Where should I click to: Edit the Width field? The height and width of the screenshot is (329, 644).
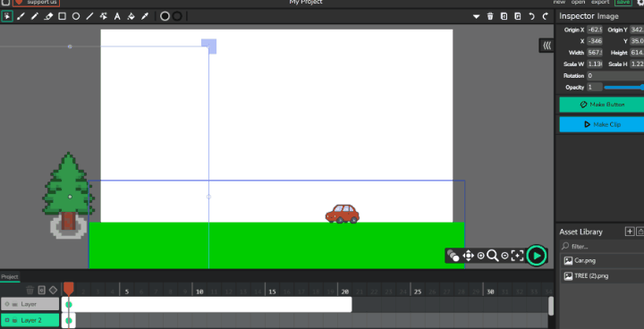pos(595,53)
